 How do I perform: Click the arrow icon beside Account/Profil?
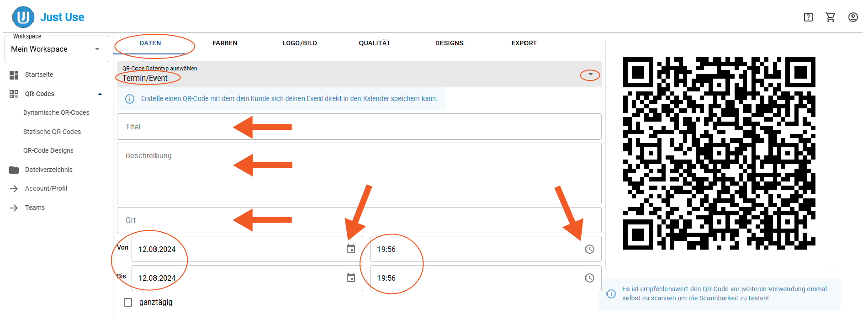pyautogui.click(x=14, y=189)
